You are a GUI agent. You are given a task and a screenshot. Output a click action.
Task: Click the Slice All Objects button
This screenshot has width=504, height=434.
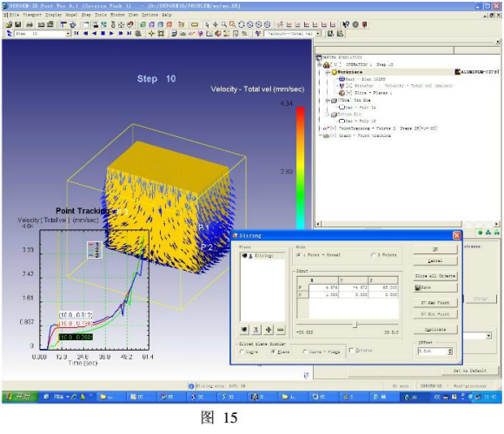tap(435, 276)
